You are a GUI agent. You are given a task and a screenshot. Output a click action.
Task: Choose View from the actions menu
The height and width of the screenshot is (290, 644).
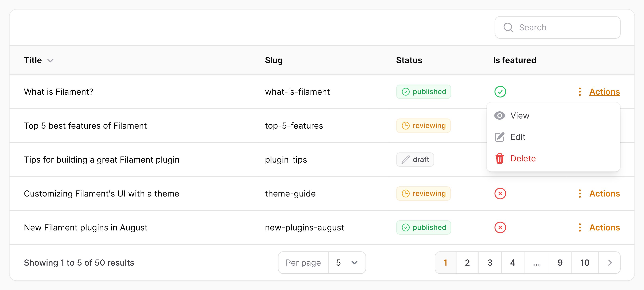[553, 116]
